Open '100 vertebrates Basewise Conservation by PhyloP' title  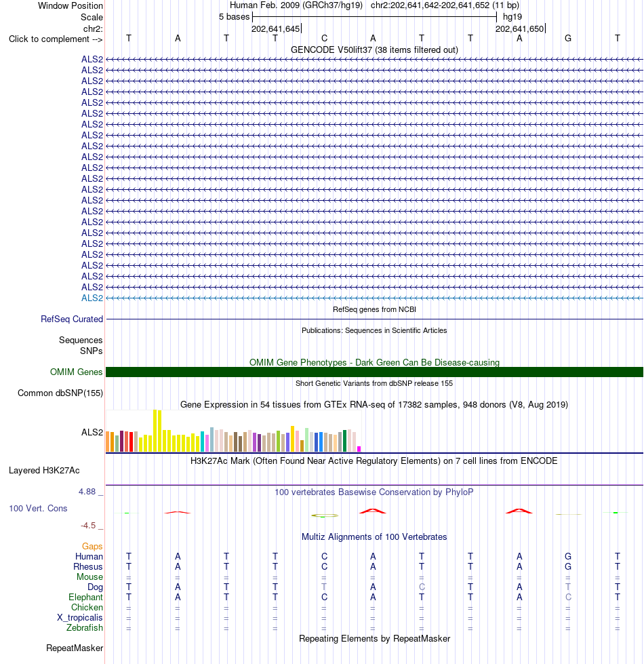point(374,492)
